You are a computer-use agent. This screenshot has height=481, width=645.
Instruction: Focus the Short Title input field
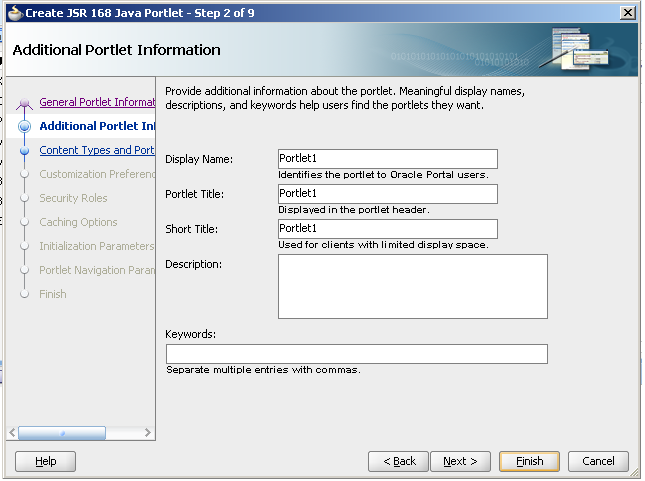[387, 229]
